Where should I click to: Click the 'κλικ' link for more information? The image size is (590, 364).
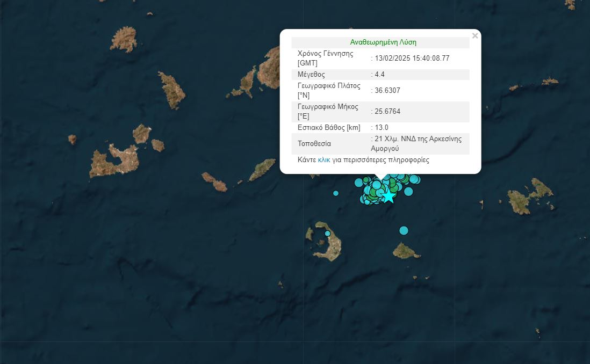point(324,160)
